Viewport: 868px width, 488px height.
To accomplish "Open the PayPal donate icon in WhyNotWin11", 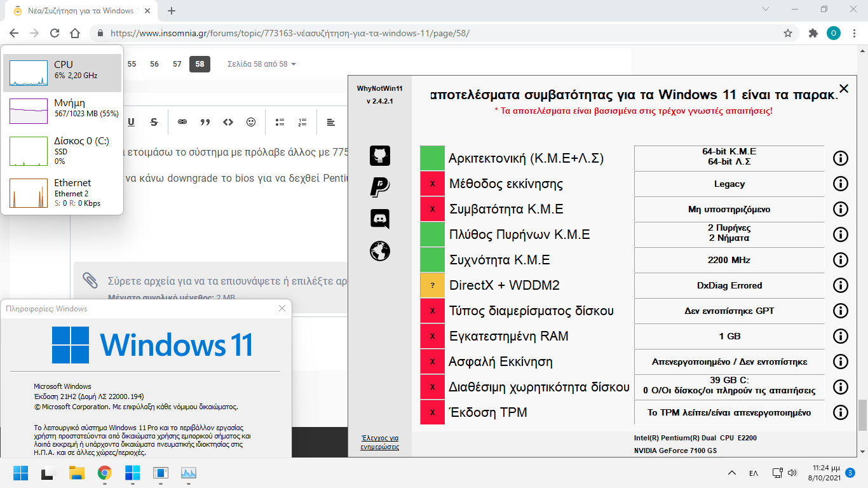I will tap(380, 187).
